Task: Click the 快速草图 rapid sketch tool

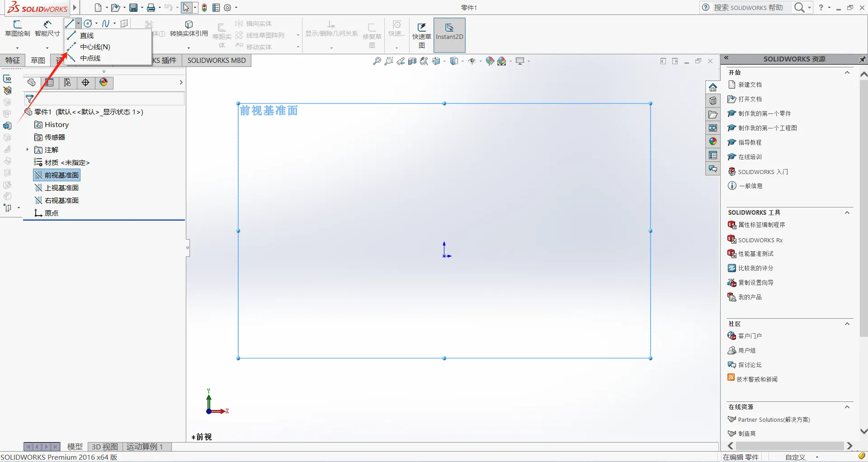Action: (x=422, y=35)
